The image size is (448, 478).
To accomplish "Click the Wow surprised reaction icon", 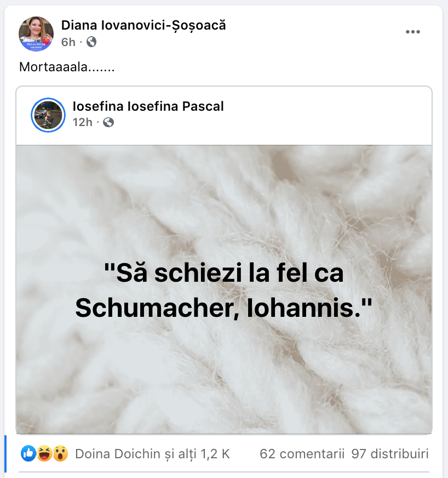I will pos(60,453).
